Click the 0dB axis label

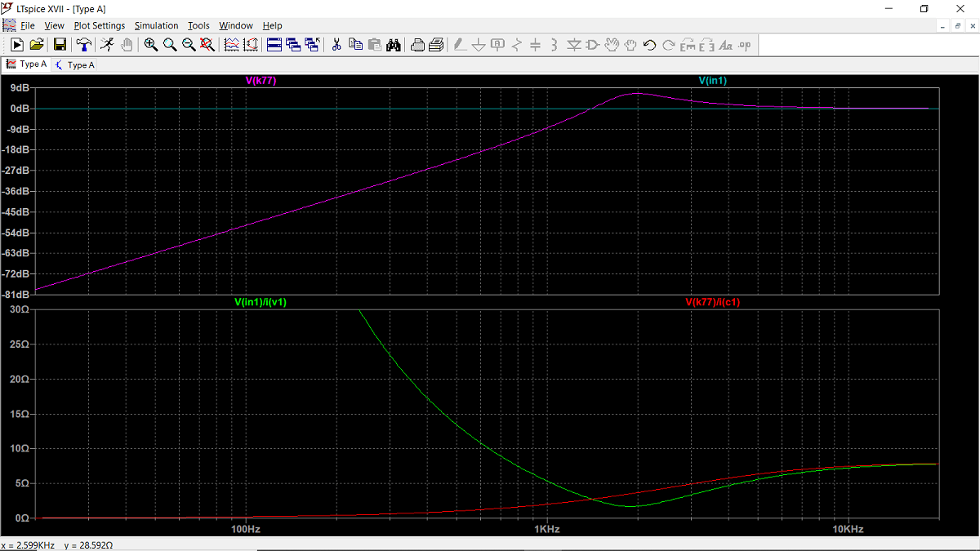pos(20,109)
